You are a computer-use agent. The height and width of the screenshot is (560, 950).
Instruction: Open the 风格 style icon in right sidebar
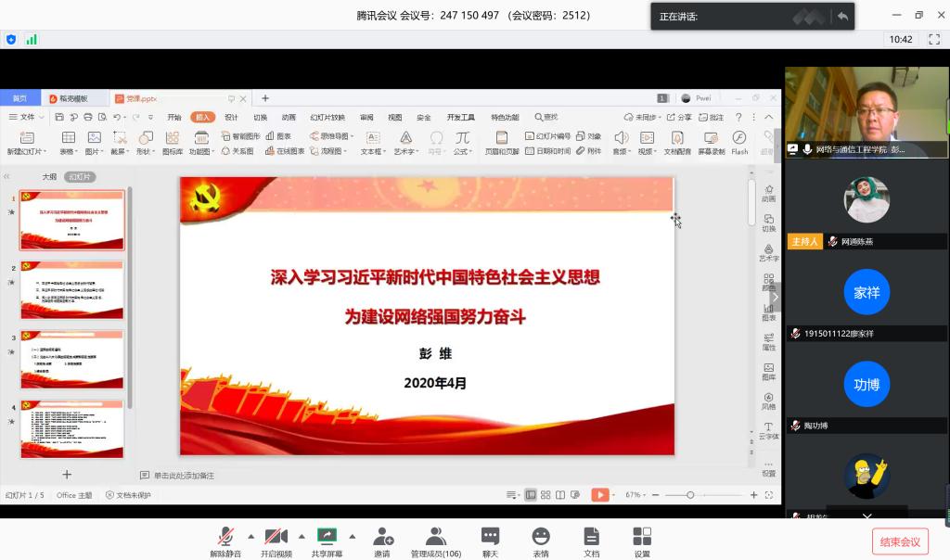click(769, 401)
